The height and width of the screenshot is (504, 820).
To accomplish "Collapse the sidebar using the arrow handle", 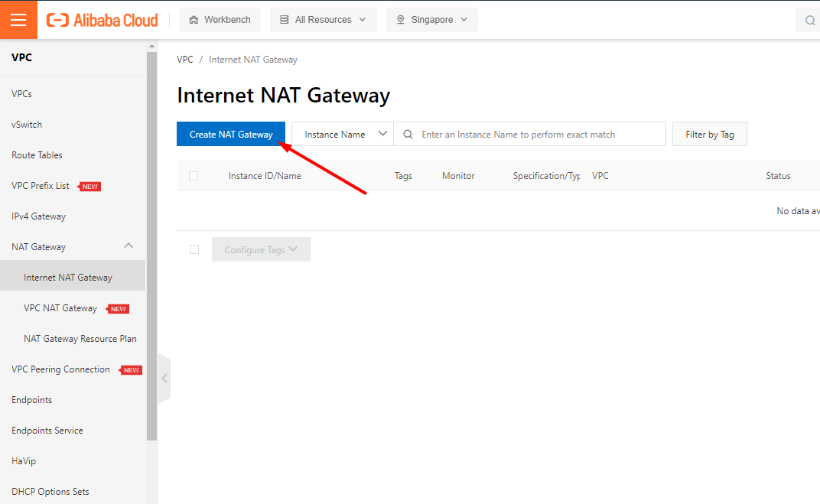I will [x=164, y=378].
